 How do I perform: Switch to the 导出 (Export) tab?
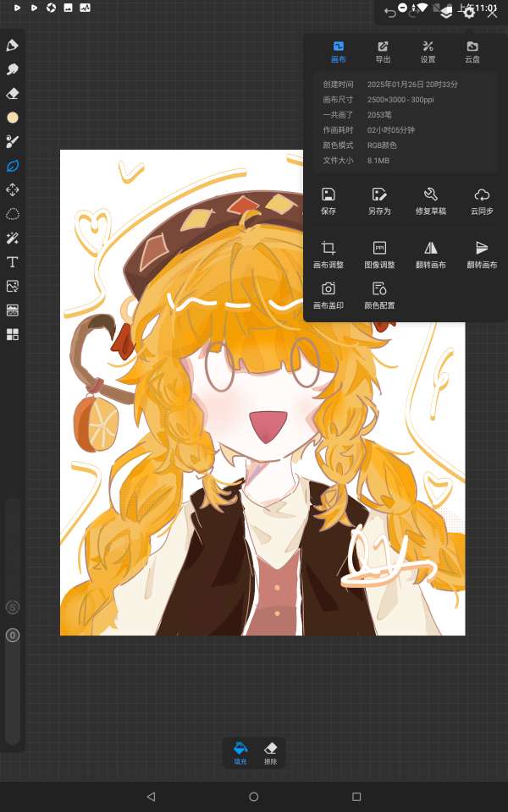click(383, 52)
